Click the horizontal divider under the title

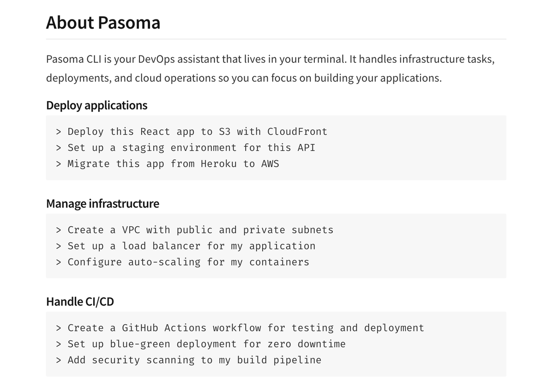click(276, 39)
